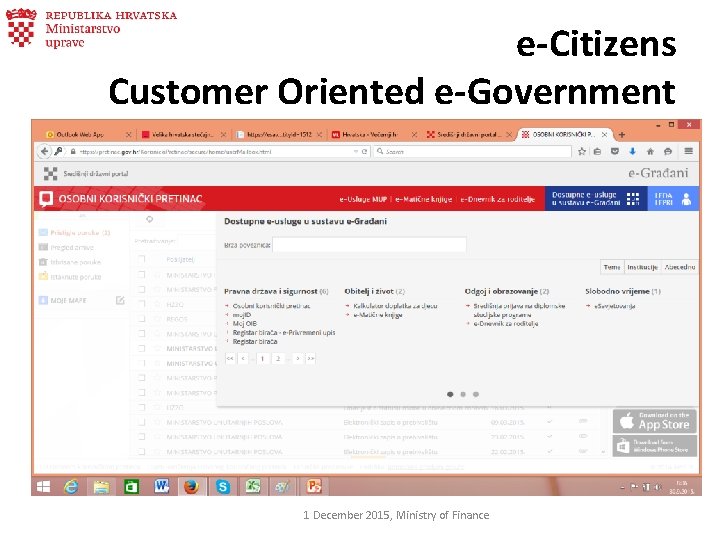Open the Firefox downloads arrow icon
The height and width of the screenshot is (540, 720).
point(632,151)
